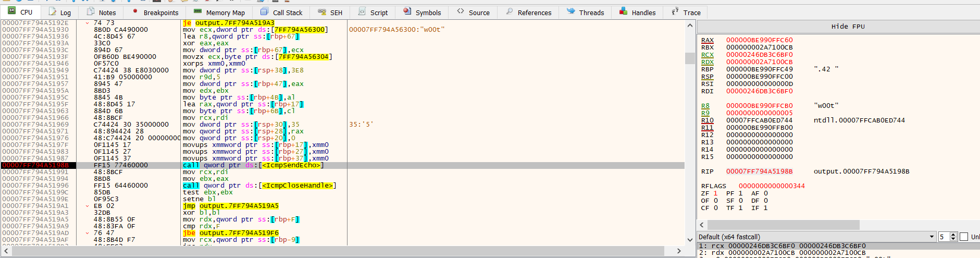980x258 pixels.
Task: Click the Threads blue arrows icon
Action: [571, 11]
